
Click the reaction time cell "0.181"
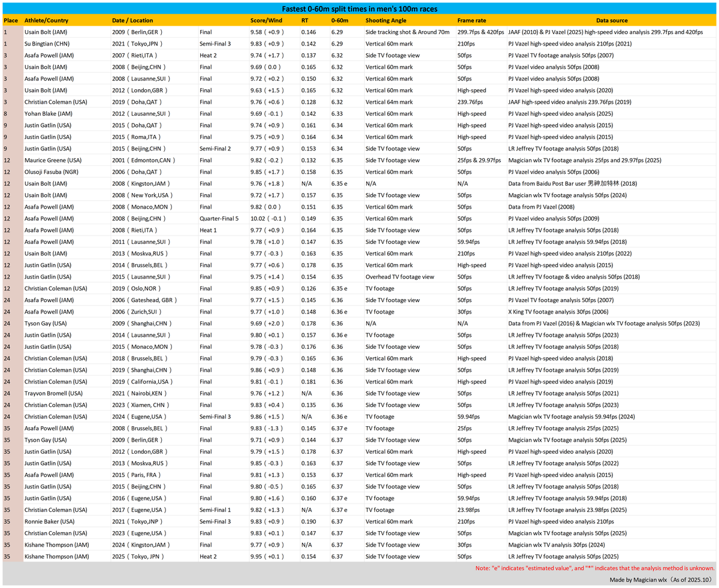pos(308,382)
